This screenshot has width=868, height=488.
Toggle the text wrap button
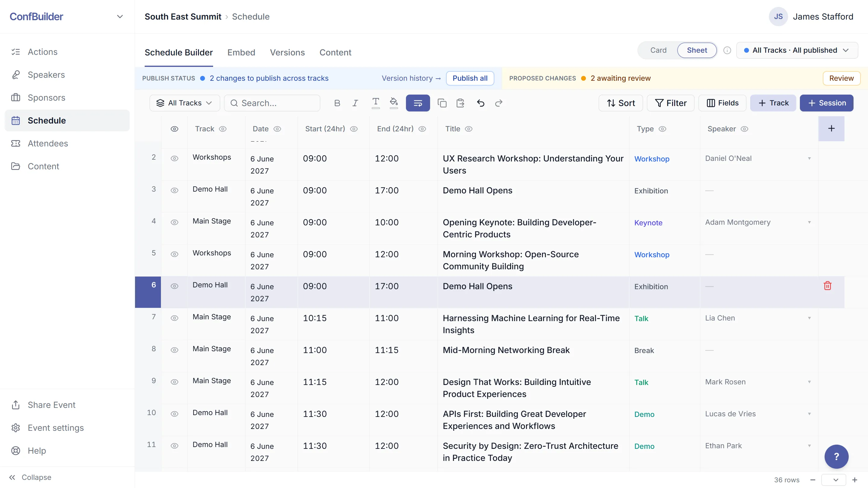[418, 103]
